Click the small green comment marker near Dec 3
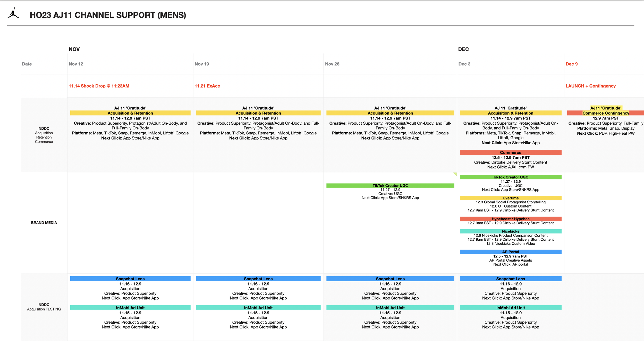 pyautogui.click(x=455, y=174)
